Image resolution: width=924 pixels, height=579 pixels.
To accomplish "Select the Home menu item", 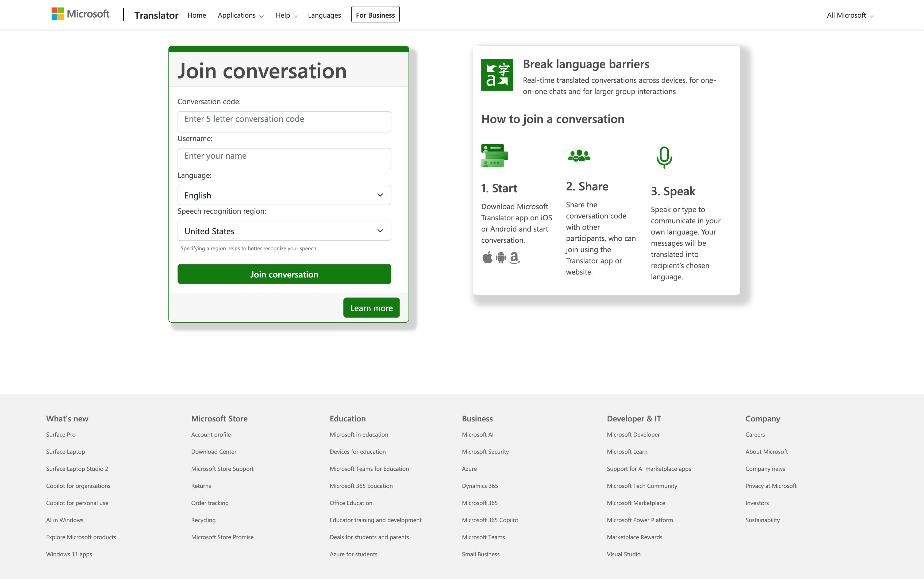I will point(197,15).
